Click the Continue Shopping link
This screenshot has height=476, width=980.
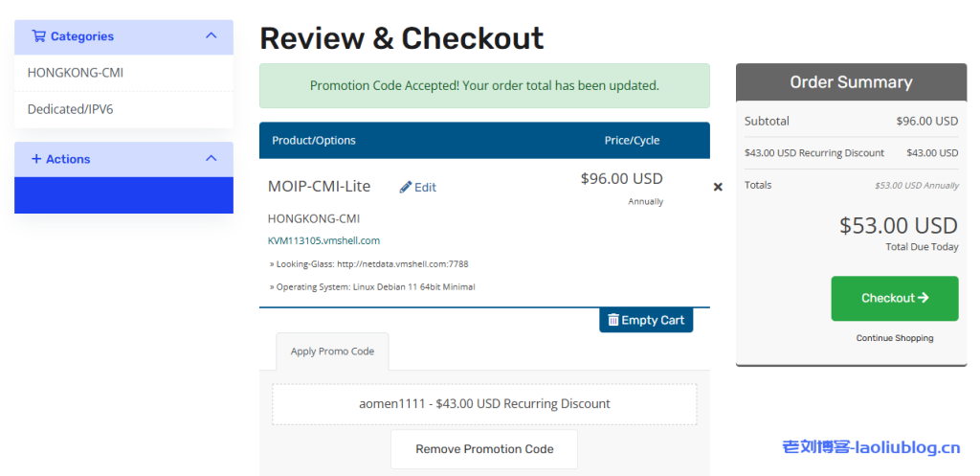(x=895, y=338)
